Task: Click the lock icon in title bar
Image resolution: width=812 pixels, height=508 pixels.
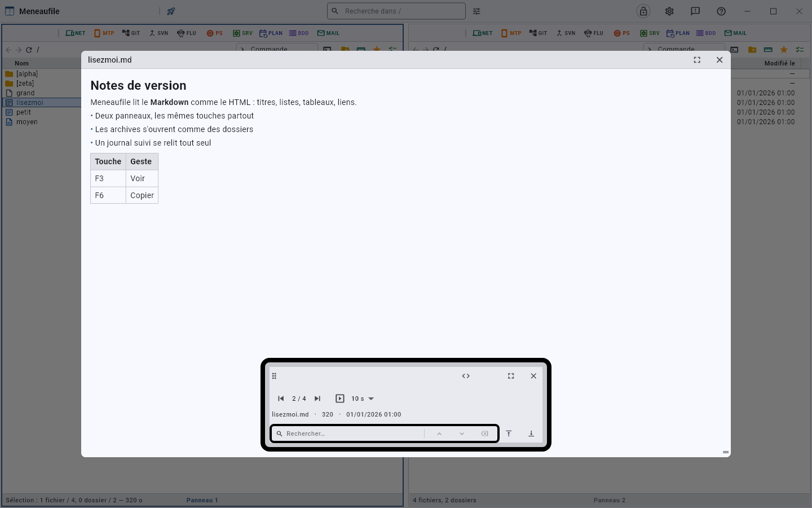Action: [643, 11]
